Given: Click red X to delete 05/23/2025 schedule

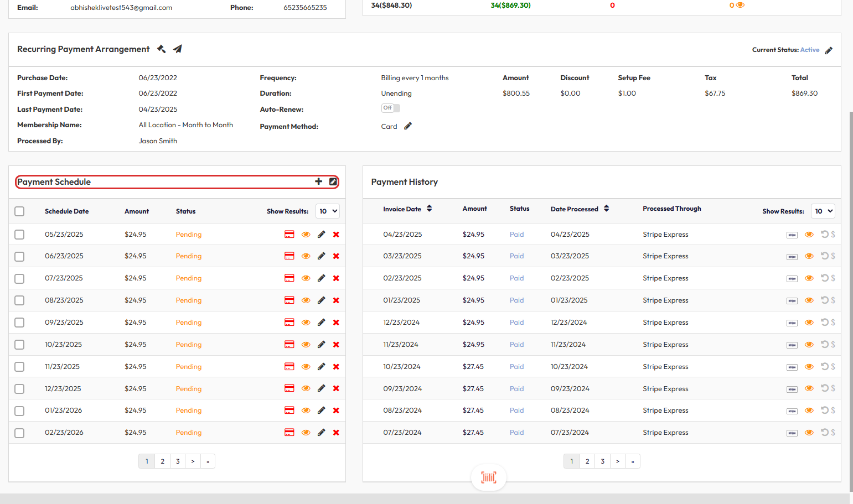Looking at the screenshot, I should coord(336,235).
